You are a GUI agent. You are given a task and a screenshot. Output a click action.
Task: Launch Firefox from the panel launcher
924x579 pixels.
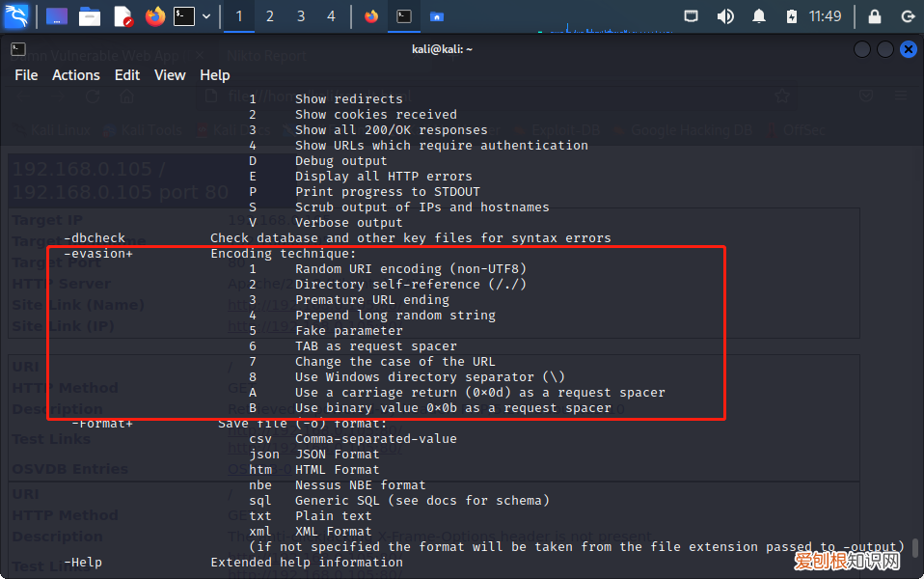pyautogui.click(x=154, y=16)
